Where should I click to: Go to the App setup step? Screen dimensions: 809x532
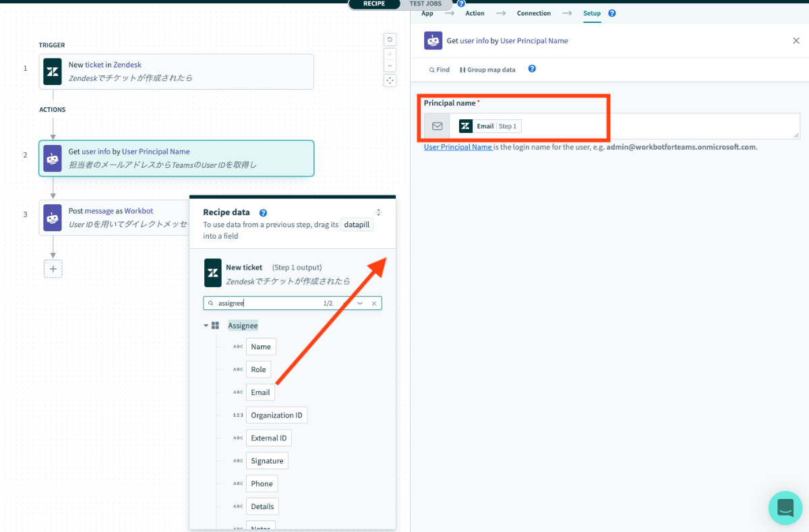point(427,13)
